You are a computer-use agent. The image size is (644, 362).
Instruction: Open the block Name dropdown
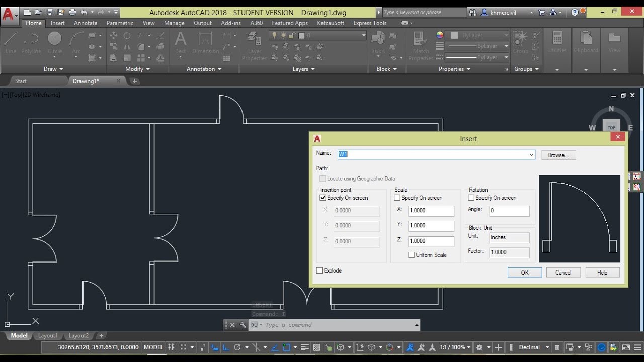531,155
